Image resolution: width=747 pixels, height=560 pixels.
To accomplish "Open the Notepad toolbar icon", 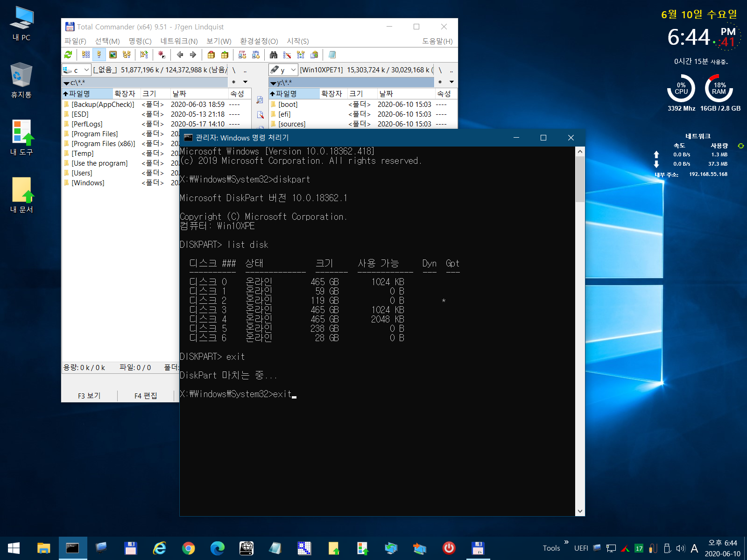I will tap(332, 55).
